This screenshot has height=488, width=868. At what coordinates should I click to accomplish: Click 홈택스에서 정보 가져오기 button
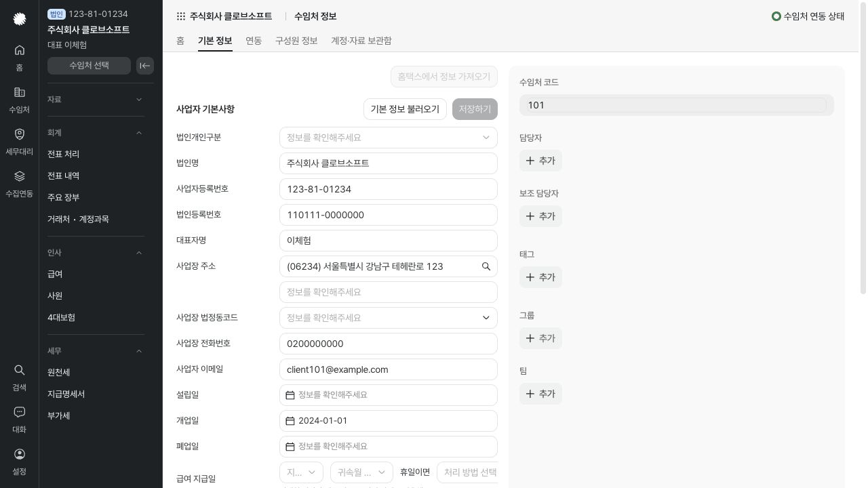click(444, 77)
